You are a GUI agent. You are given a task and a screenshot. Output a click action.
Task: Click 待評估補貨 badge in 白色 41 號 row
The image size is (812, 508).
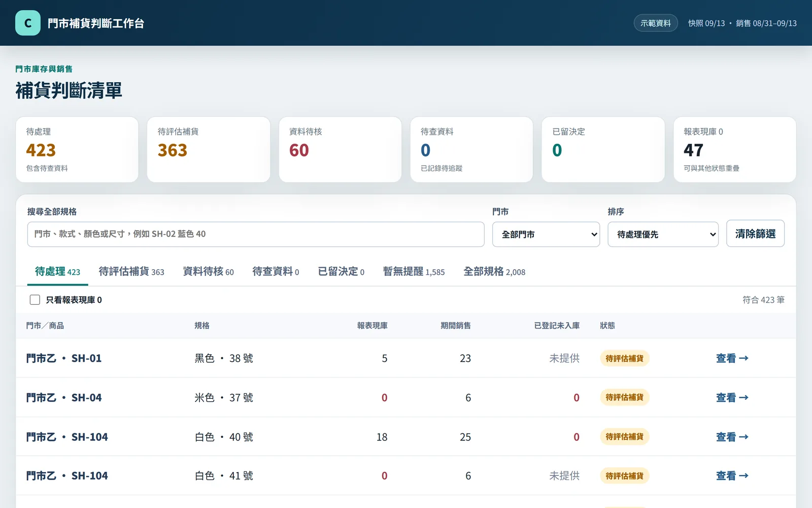[x=624, y=476]
